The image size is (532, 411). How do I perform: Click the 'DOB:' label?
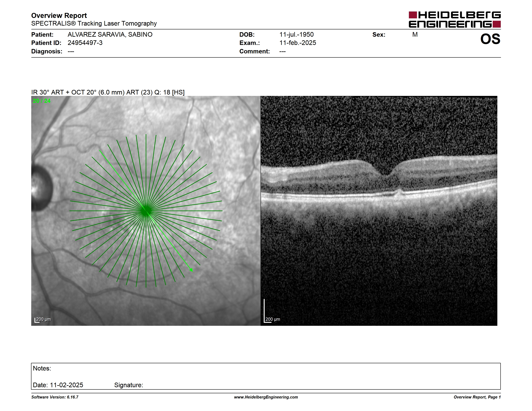247,35
